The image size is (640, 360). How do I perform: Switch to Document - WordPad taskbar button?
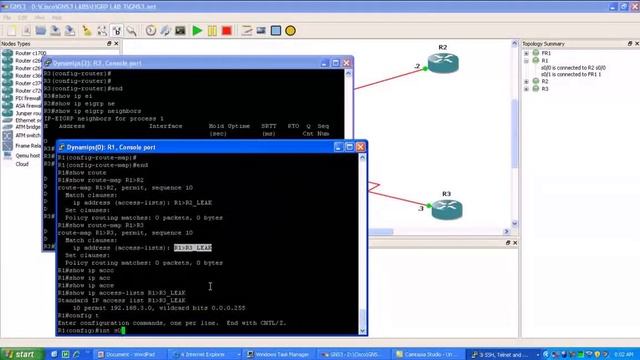130,354
